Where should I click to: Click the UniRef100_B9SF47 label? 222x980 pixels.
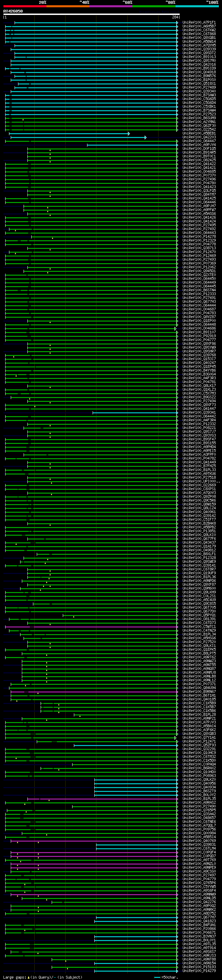pos(199,439)
